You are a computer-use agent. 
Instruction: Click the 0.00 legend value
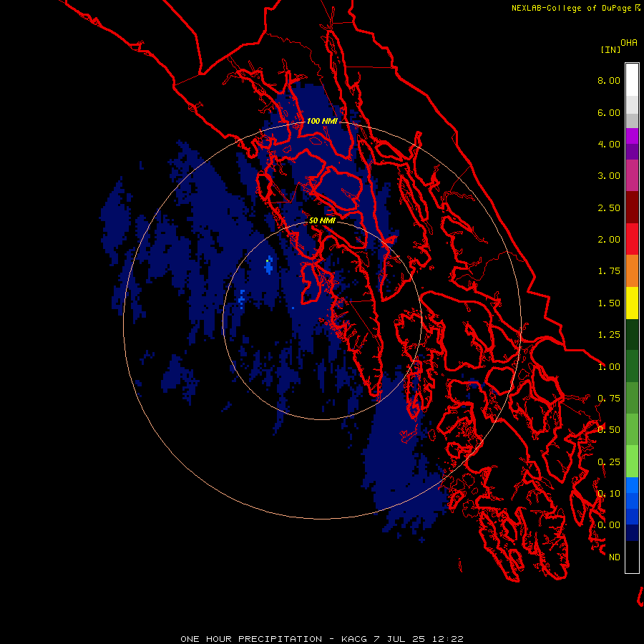609,525
